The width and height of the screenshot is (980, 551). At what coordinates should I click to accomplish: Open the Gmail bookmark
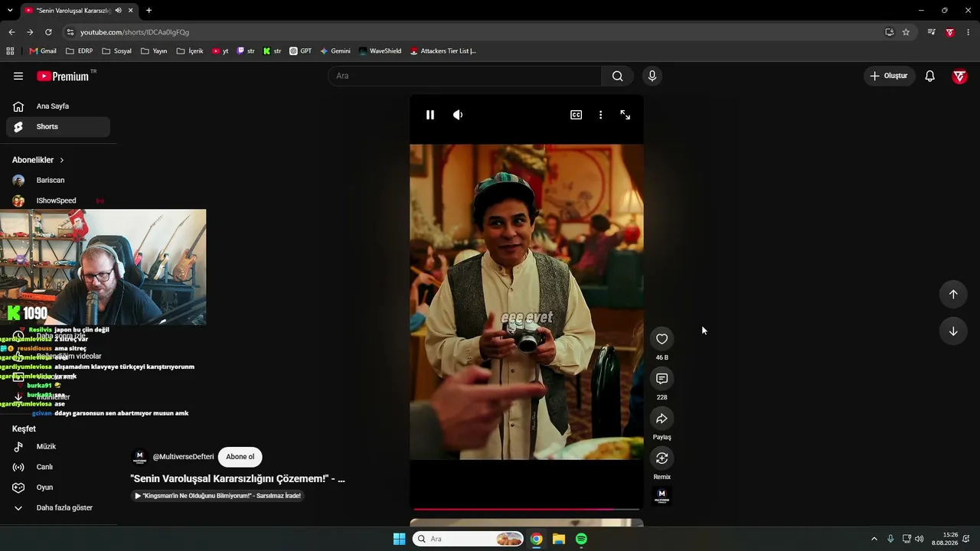43,51
